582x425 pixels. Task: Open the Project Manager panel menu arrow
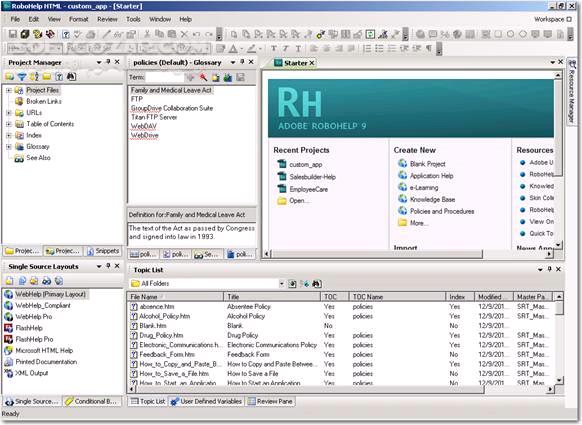99,62
